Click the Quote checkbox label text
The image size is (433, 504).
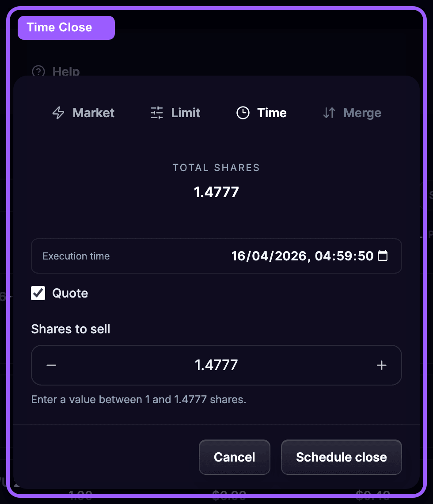click(x=70, y=293)
